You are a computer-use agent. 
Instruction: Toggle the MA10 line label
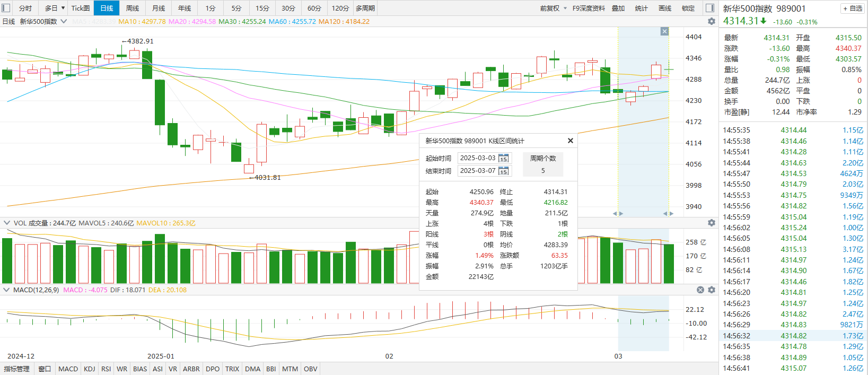click(142, 21)
